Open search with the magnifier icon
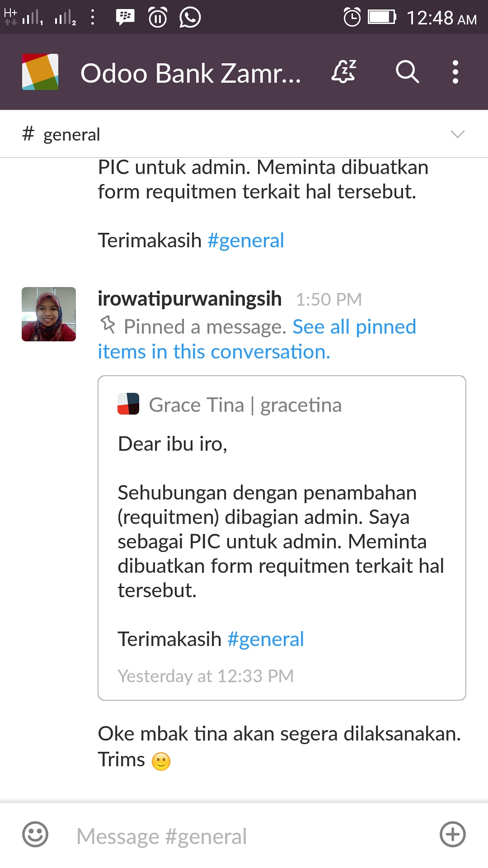Screen dimensions: 488x868 tap(407, 71)
